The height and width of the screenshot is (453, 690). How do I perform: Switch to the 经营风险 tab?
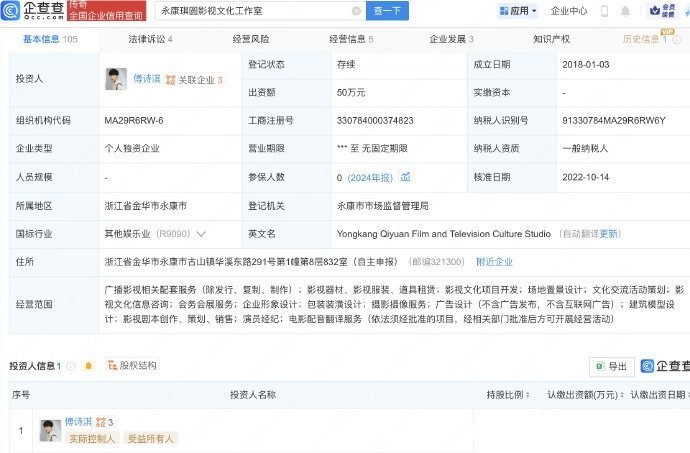tap(251, 39)
